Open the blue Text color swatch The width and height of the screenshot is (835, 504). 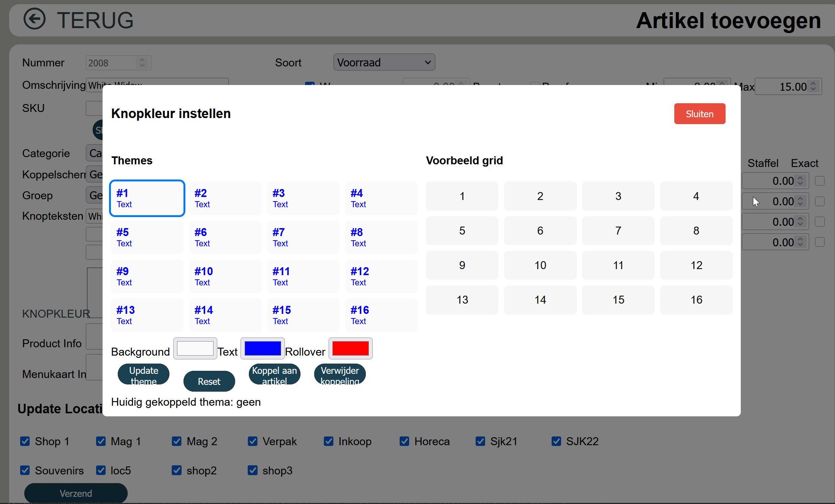click(263, 348)
